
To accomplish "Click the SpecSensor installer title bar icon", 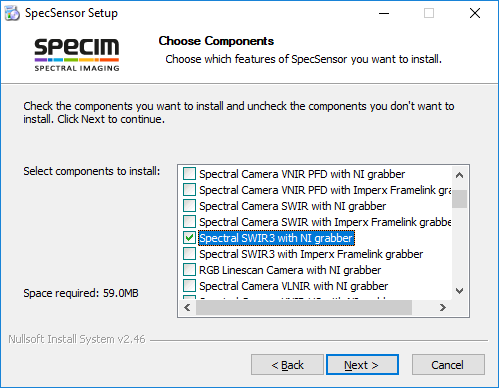I will (12, 13).
